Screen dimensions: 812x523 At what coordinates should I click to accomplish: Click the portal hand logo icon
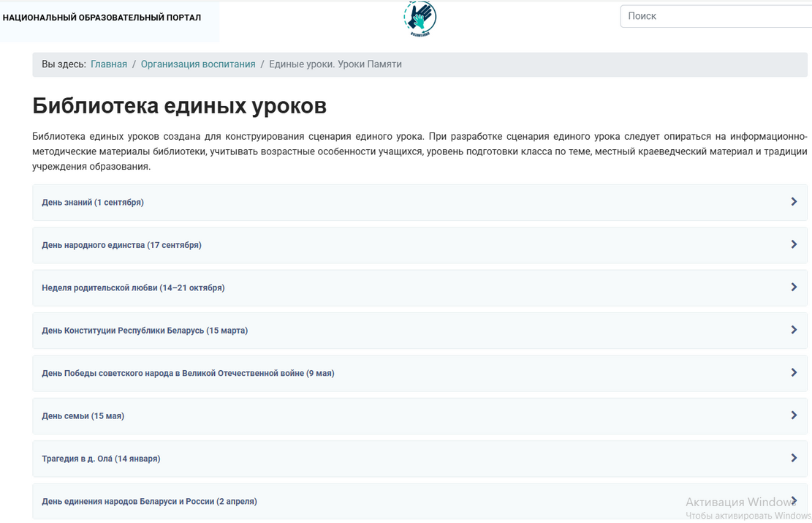click(420, 18)
